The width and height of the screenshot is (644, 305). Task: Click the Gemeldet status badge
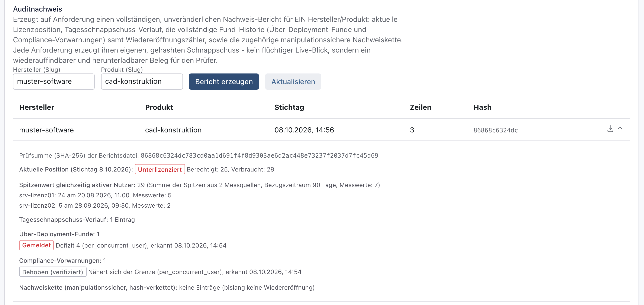pyautogui.click(x=36, y=245)
